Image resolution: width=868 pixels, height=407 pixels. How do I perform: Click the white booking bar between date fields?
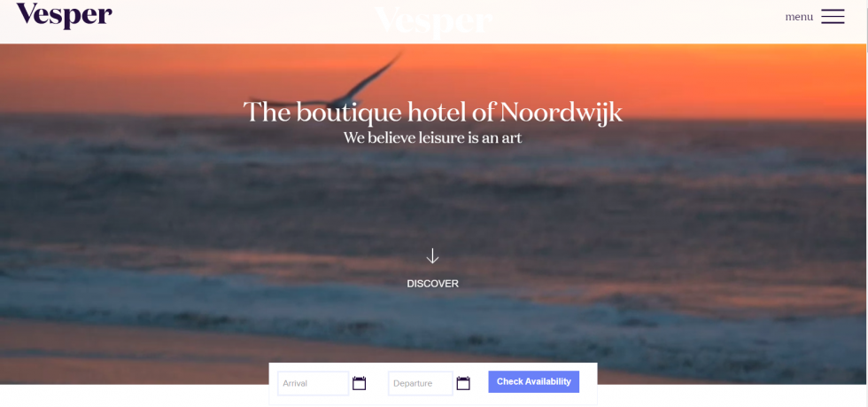tap(377, 383)
